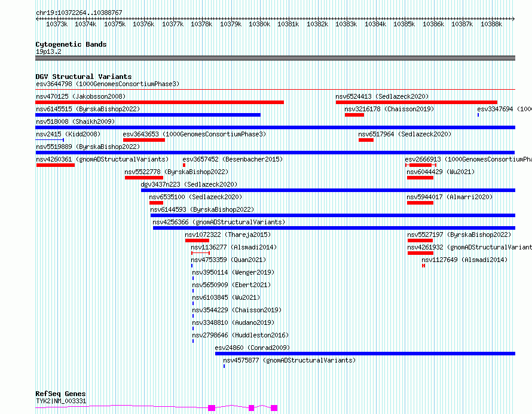The height and width of the screenshot is (414, 532).
Task: Click nsv3216178 (Chaisson2019) label
Action: [389, 109]
